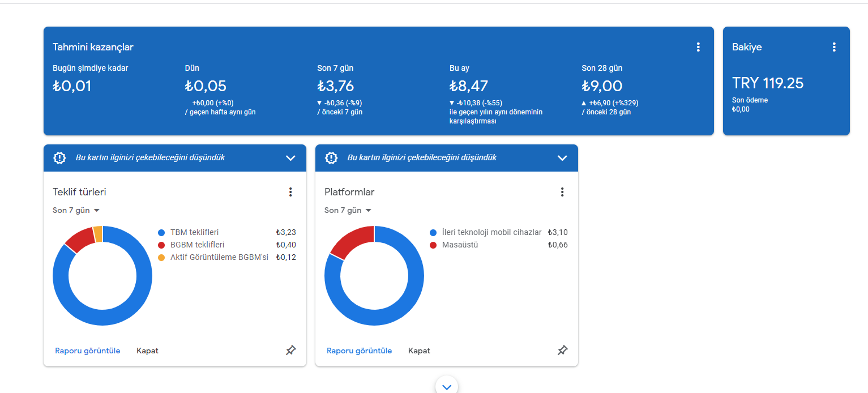868x393 pixels.
Task: Open Raporu görüntüle link for Platformlar
Action: point(360,351)
